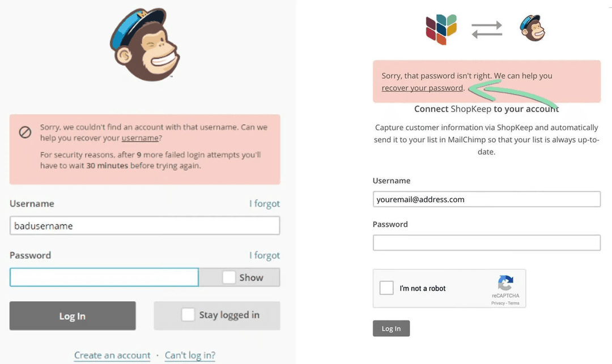Check the I'm not a robot box
The image size is (612, 364).
coord(386,288)
